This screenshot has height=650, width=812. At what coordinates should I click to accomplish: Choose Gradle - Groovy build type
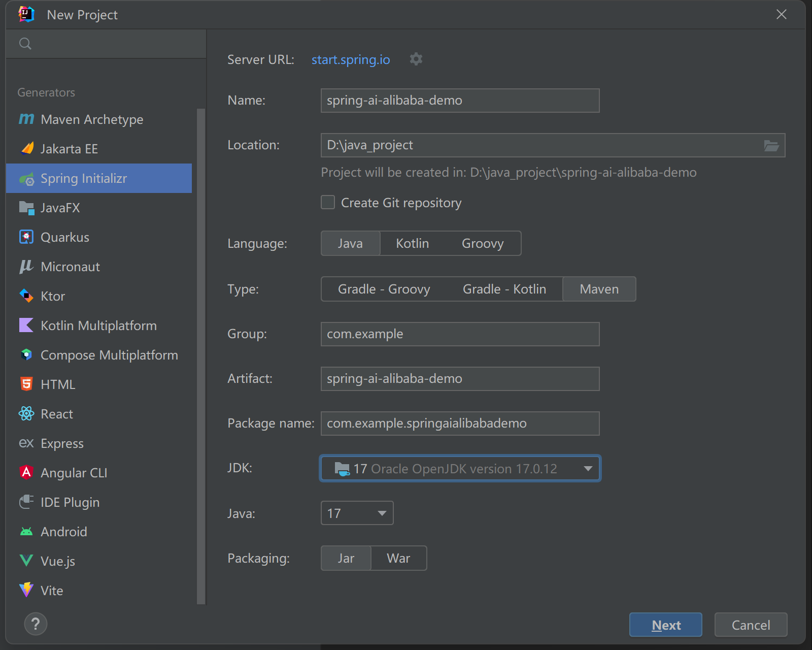coord(384,289)
